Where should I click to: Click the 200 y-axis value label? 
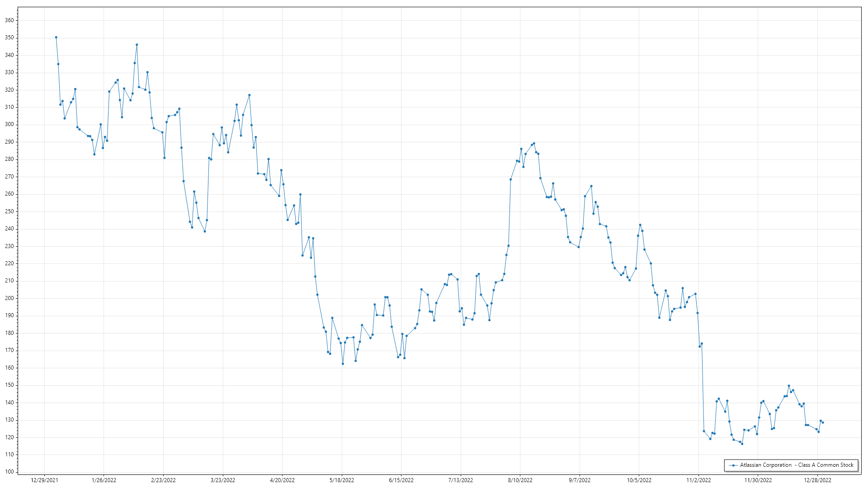(9, 298)
